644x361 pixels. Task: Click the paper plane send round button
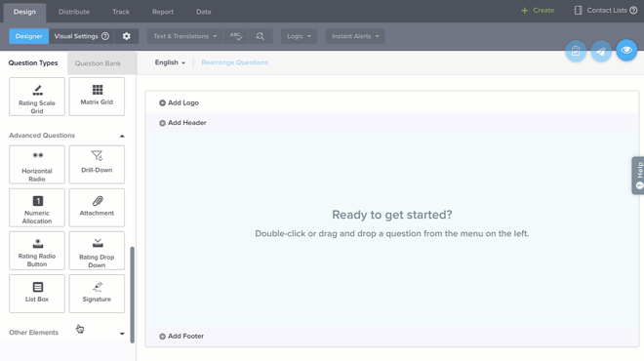click(x=601, y=51)
